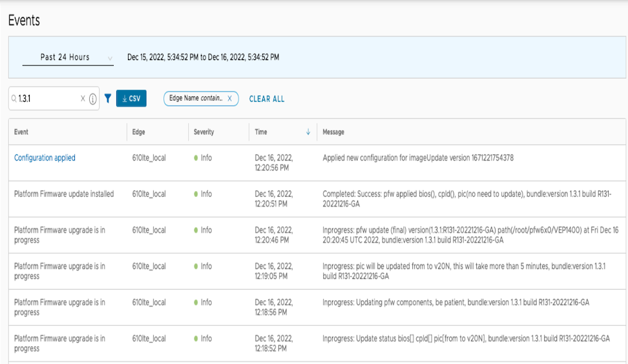Clear the search text with the X icon
628x364 pixels.
pyautogui.click(x=83, y=99)
